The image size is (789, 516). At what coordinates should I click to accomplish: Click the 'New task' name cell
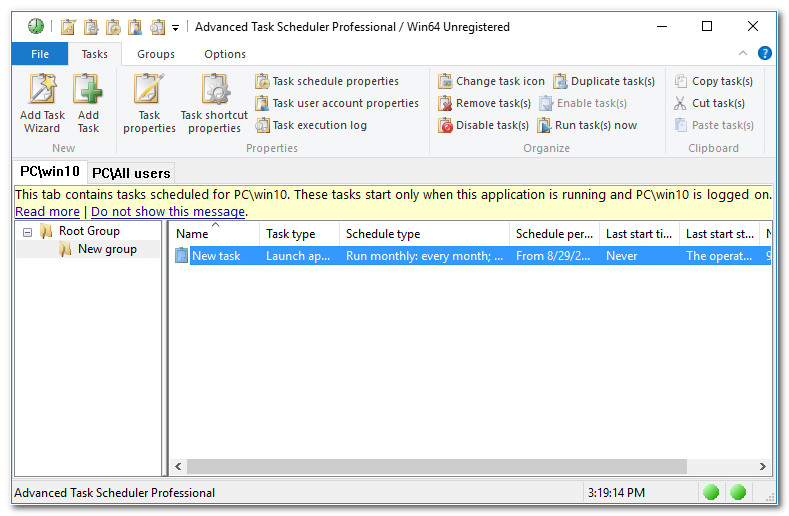coord(216,256)
